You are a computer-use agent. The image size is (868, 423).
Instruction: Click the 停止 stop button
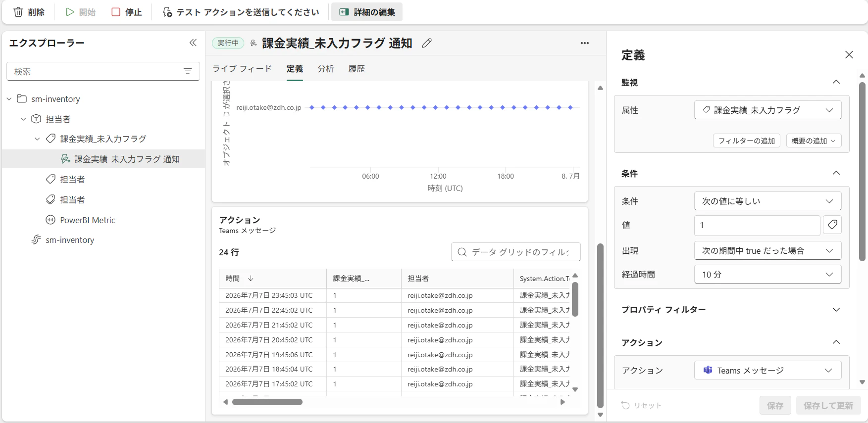pos(127,12)
